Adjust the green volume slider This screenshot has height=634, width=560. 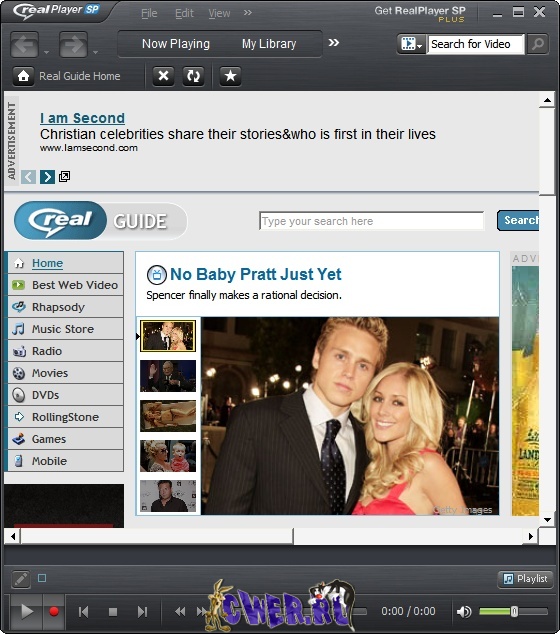(514, 611)
